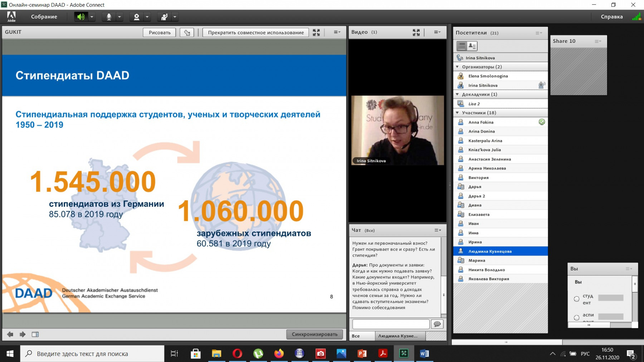Select the студент poll radio option
Viewport: 644px width, 362px height.
(x=576, y=299)
